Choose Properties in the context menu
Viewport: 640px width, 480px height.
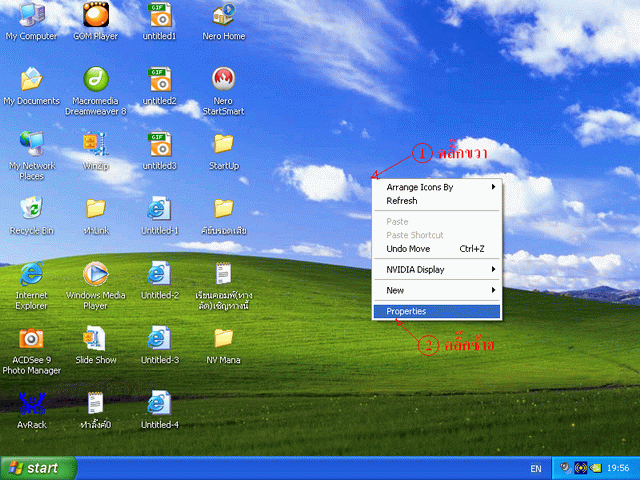437,311
